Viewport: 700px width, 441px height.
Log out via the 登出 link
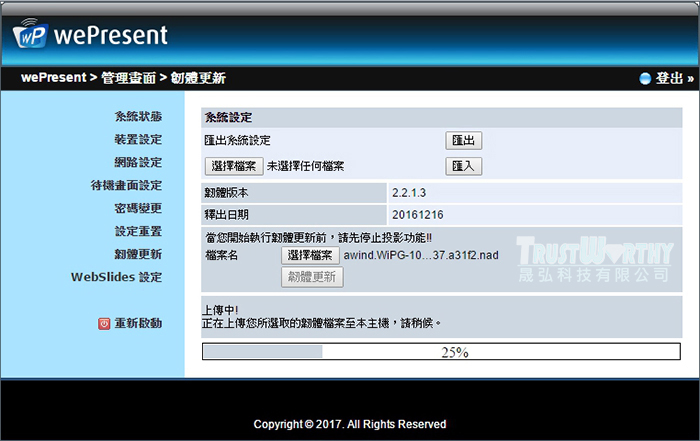click(674, 79)
